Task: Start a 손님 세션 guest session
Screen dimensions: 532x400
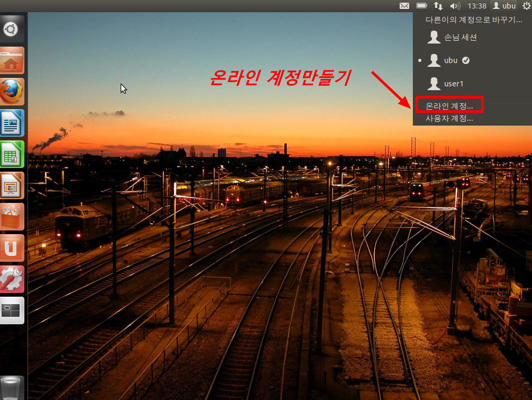Action: (x=460, y=37)
